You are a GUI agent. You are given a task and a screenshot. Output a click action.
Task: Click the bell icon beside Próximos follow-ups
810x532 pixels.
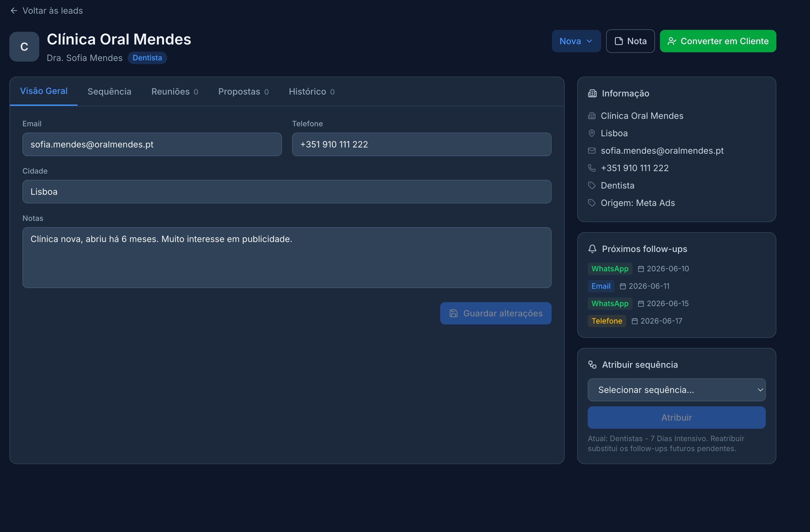(592, 249)
